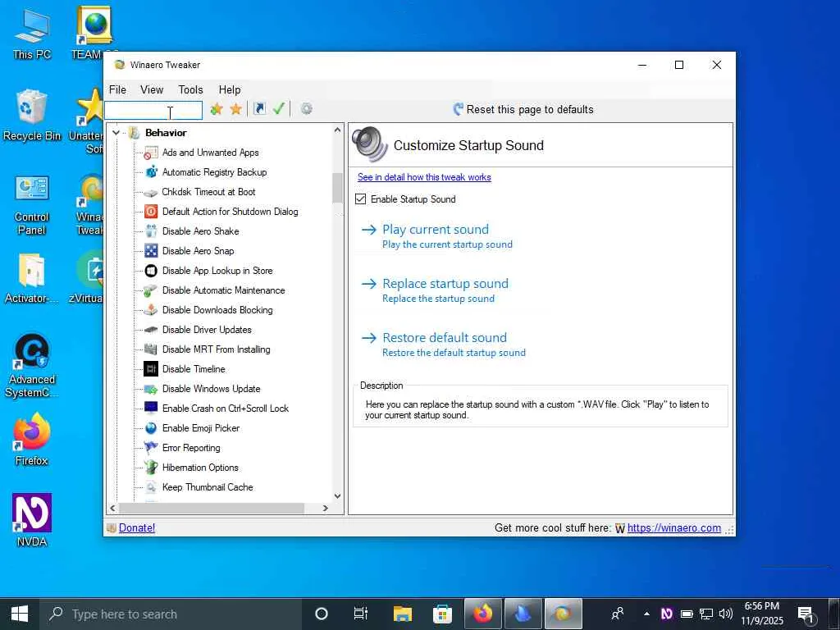This screenshot has width=840, height=630.
Task: Select 'Hibernation Options' text in tree
Action: click(200, 468)
